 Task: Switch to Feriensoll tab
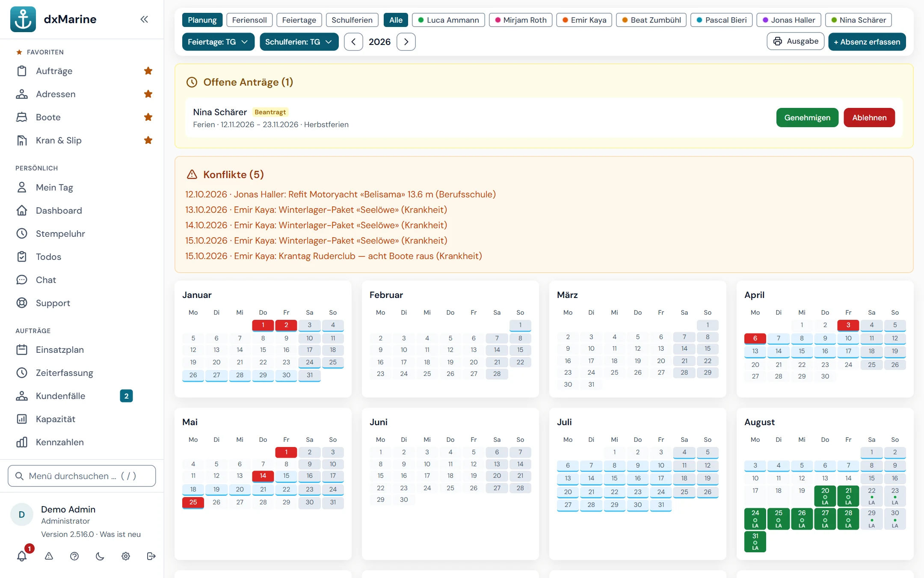pyautogui.click(x=249, y=20)
